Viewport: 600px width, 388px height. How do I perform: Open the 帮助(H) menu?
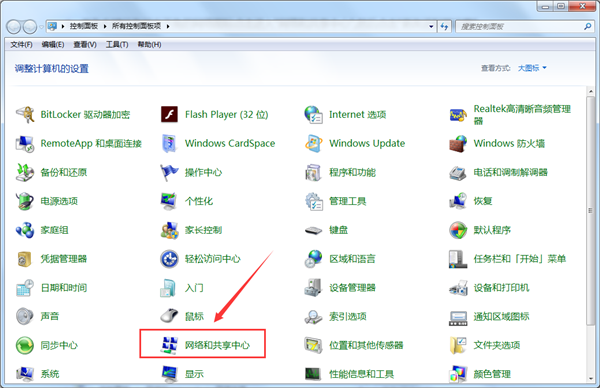pos(149,45)
